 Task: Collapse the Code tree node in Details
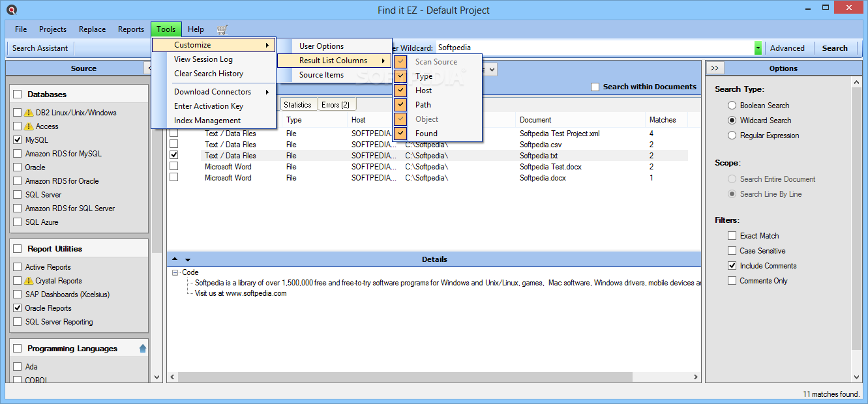175,273
